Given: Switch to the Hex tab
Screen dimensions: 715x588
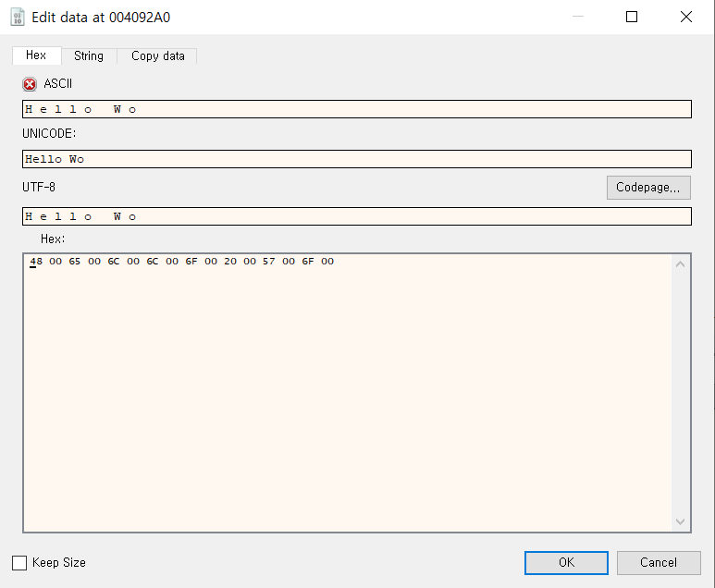Looking at the screenshot, I should 36,55.
